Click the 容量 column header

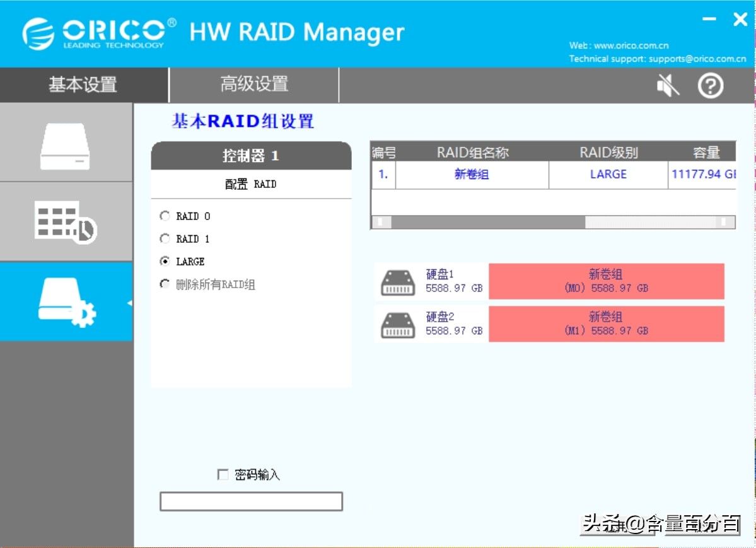click(706, 153)
